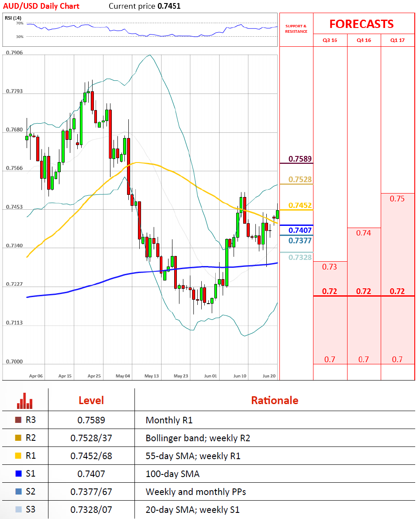The image size is (420, 519).
Task: Click the bold 0.72 under Q1 17
Action: (397, 291)
